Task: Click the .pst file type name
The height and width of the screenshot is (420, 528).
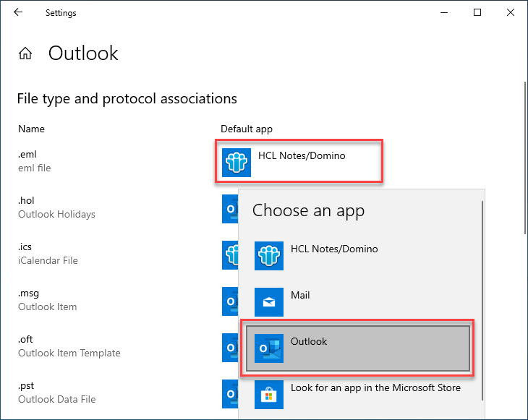Action: click(26, 386)
